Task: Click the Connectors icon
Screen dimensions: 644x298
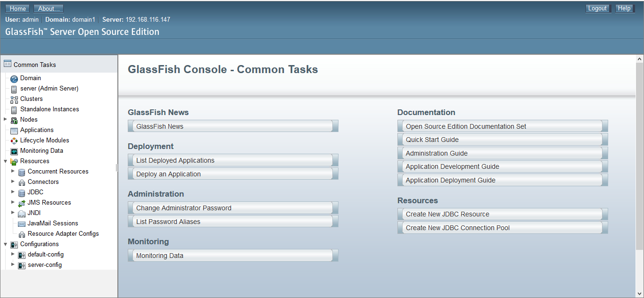Action: [x=22, y=182]
